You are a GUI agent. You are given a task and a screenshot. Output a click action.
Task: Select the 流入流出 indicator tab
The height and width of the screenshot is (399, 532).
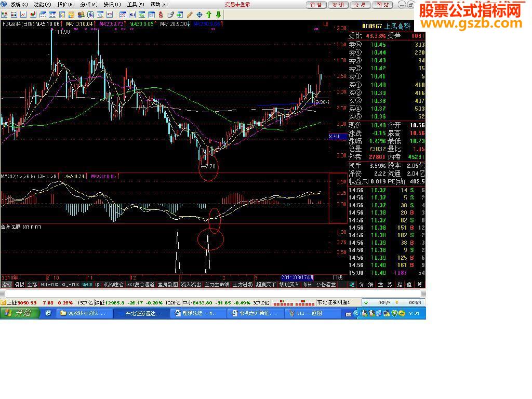(x=191, y=285)
